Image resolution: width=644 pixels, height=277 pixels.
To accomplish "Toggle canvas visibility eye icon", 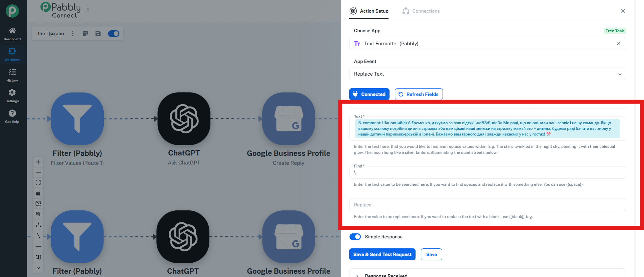I will [x=38, y=214].
